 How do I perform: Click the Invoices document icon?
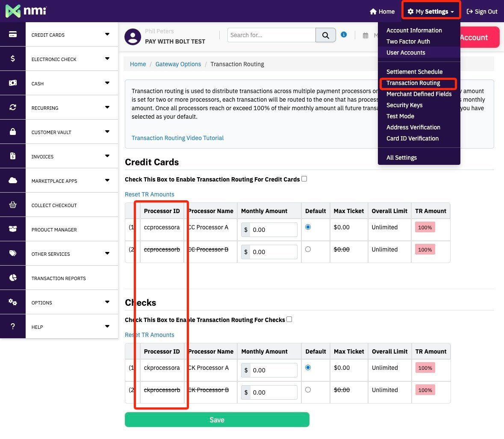(12, 156)
